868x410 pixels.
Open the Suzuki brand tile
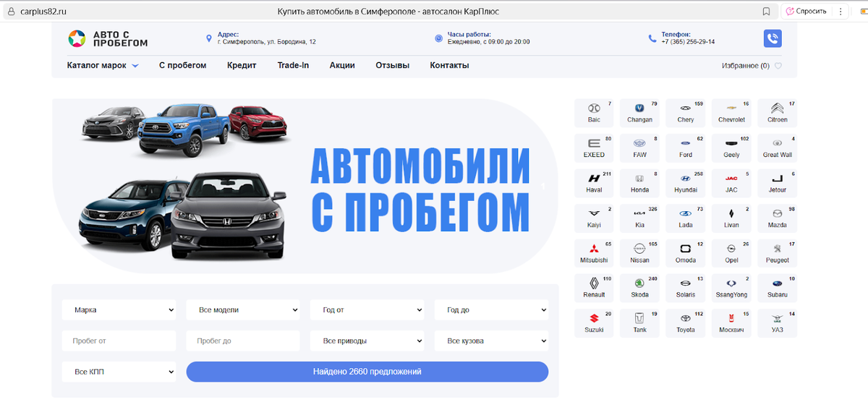point(594,323)
